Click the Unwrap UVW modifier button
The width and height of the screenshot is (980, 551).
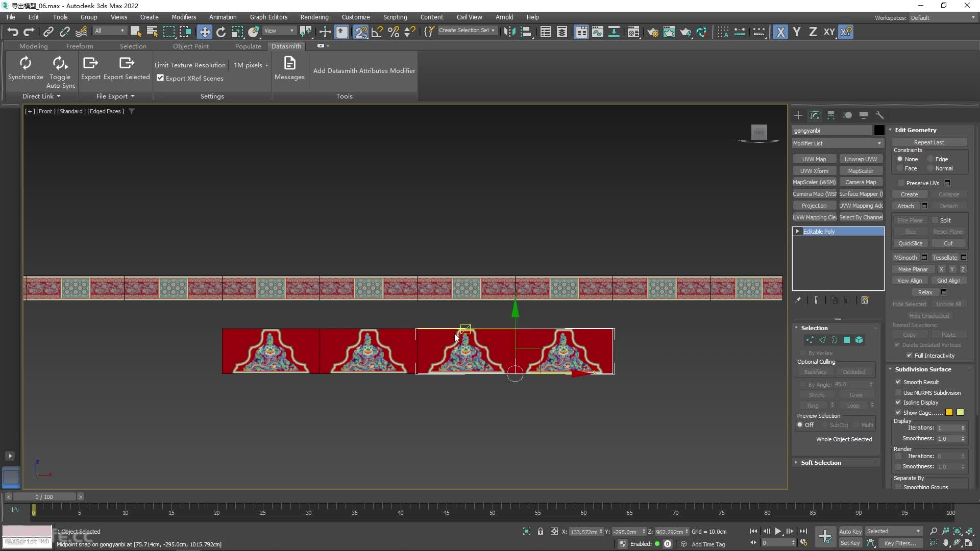coord(861,159)
